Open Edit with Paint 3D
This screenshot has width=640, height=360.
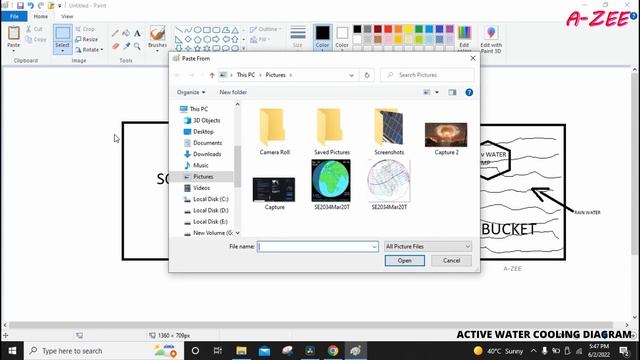click(x=491, y=39)
